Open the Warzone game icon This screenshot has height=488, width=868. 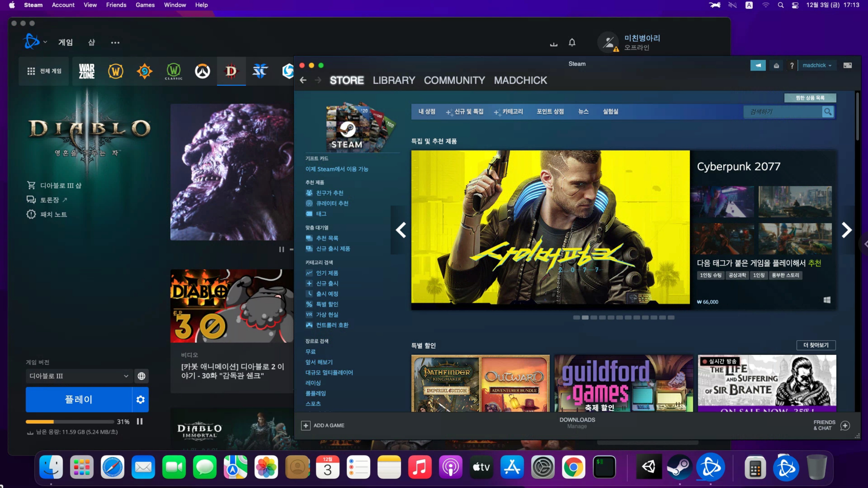pos(87,71)
